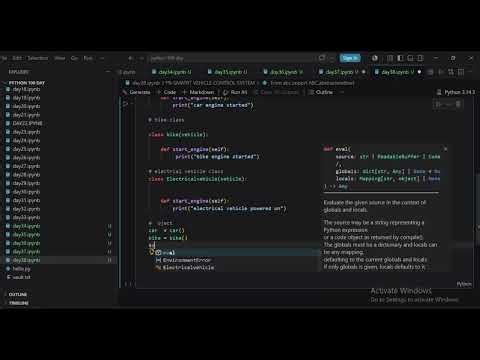Click the split editor icon

(461, 72)
